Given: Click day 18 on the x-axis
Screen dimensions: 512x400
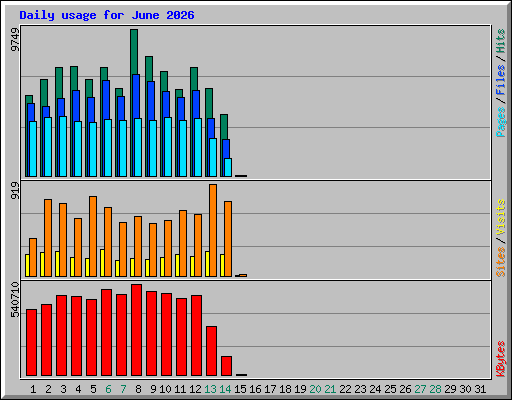Looking at the screenshot, I should point(285,389).
